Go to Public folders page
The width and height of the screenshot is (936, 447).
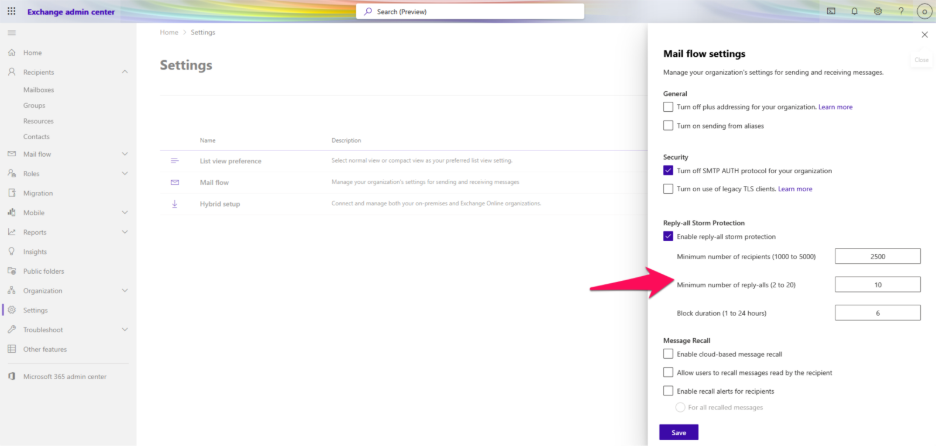pyautogui.click(x=43, y=271)
